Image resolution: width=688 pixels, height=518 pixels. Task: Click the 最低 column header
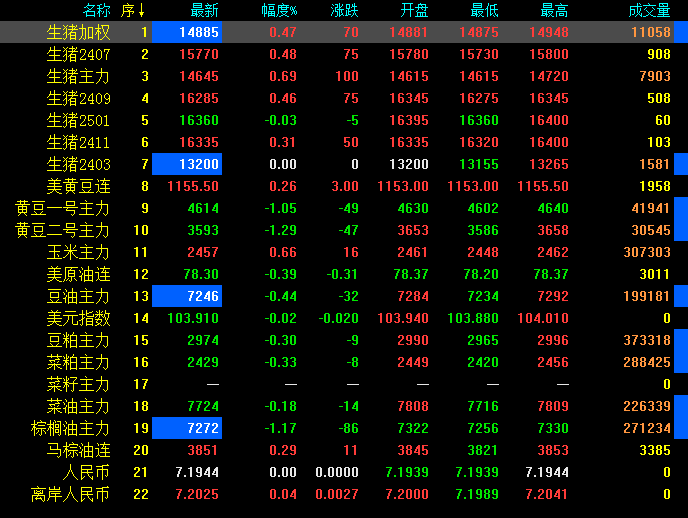[x=484, y=10]
